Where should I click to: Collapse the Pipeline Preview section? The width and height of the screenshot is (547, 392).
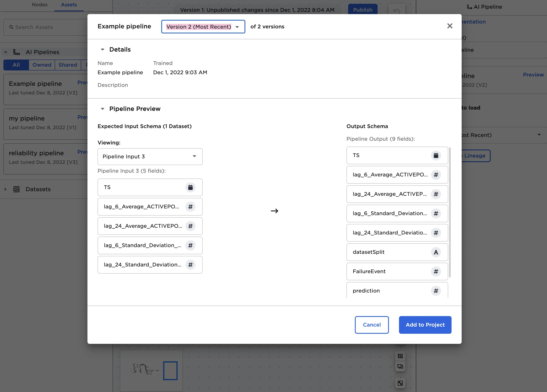[103, 109]
